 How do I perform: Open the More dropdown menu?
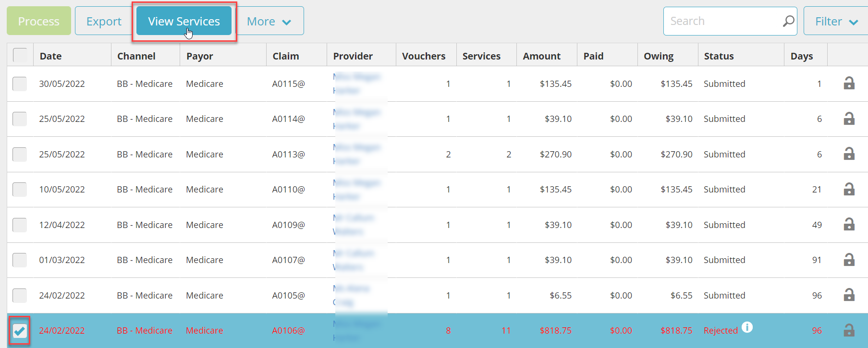(269, 21)
